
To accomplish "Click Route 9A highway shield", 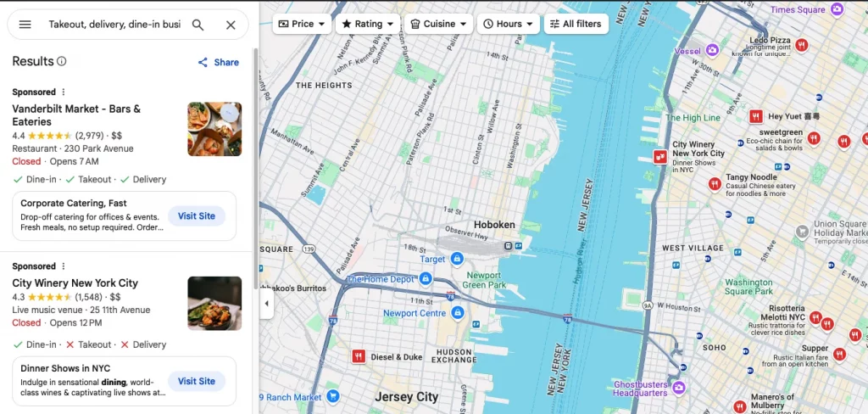I will pos(648,305).
